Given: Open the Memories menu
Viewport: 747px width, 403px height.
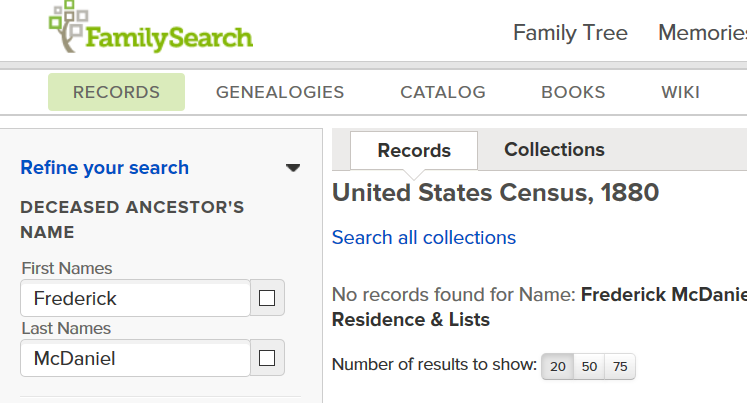Looking at the screenshot, I should [x=702, y=33].
